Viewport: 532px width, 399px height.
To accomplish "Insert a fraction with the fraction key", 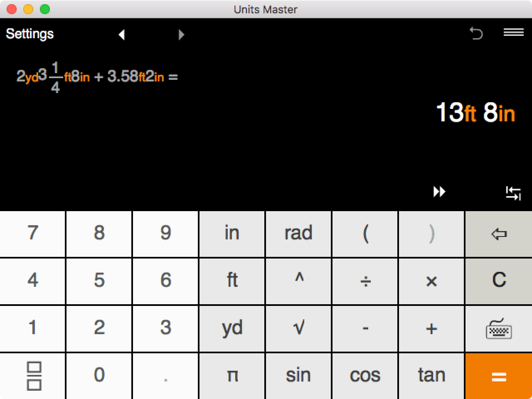I will click(x=32, y=376).
